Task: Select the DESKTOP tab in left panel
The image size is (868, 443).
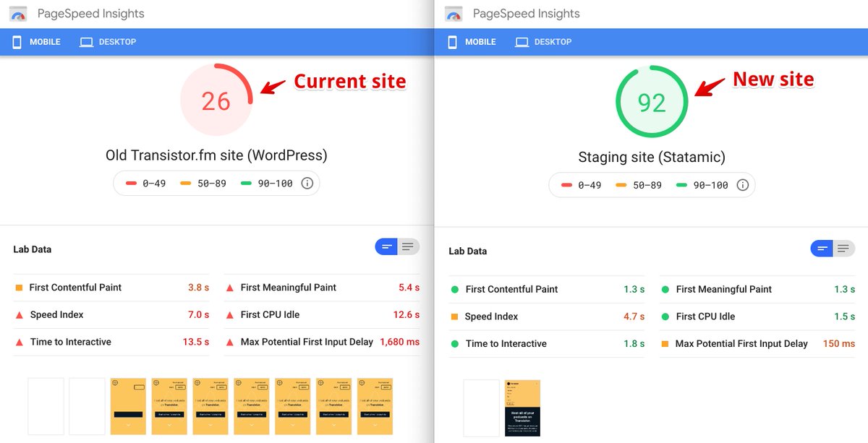Action: pos(109,42)
